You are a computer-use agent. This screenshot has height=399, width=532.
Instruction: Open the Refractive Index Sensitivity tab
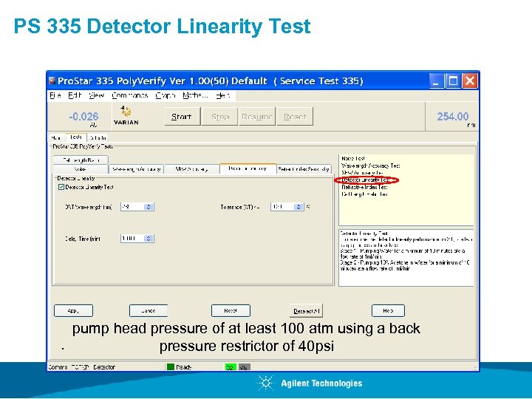tap(304, 169)
